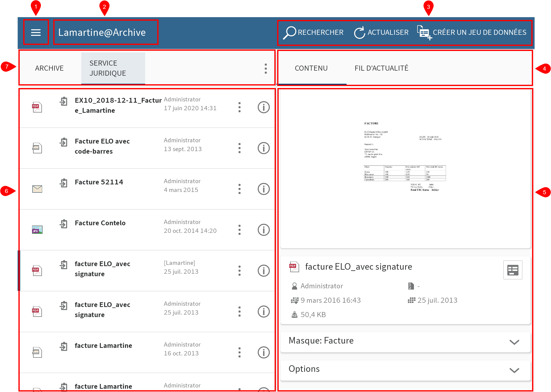Click the date 17 juin 2020 14:31
The image size is (551, 392).
click(x=190, y=108)
